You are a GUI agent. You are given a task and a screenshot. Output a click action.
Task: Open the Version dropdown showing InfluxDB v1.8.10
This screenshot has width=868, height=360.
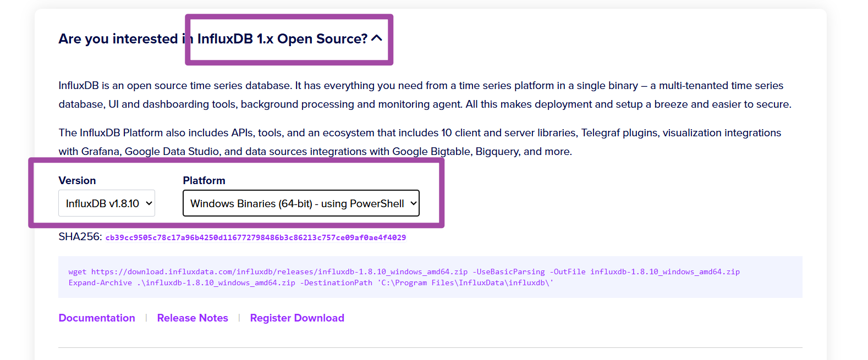[x=107, y=203]
